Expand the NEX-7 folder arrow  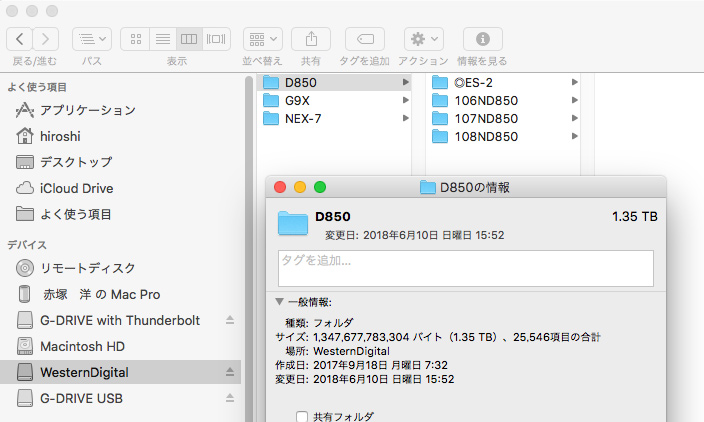click(x=405, y=118)
